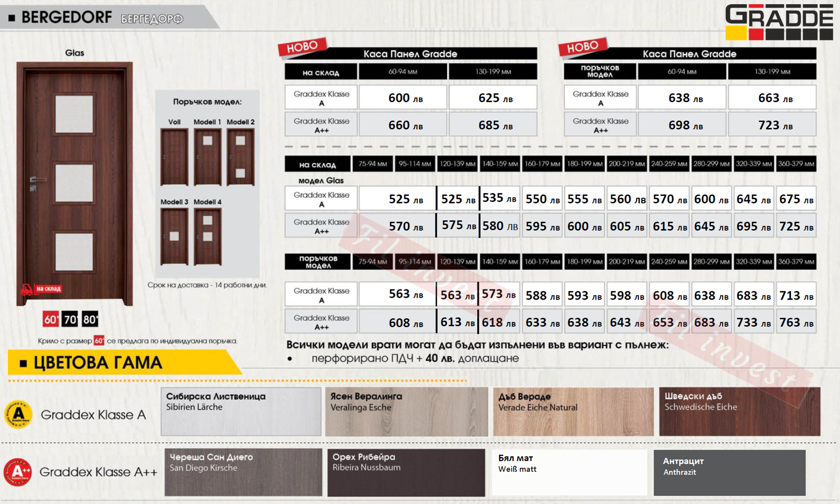Click the 'Всички модели врати' filling note
The width and height of the screenshot is (840, 504).
(x=477, y=345)
